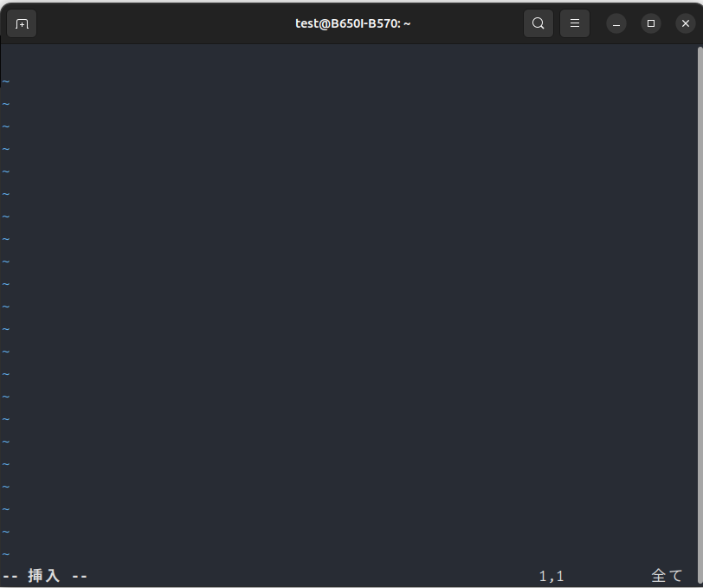Open a new terminal tab
The width and height of the screenshot is (703, 588).
(x=22, y=23)
